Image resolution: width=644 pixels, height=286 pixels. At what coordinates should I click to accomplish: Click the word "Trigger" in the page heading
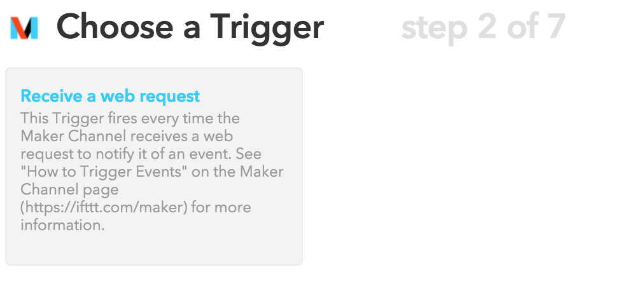tap(267, 27)
